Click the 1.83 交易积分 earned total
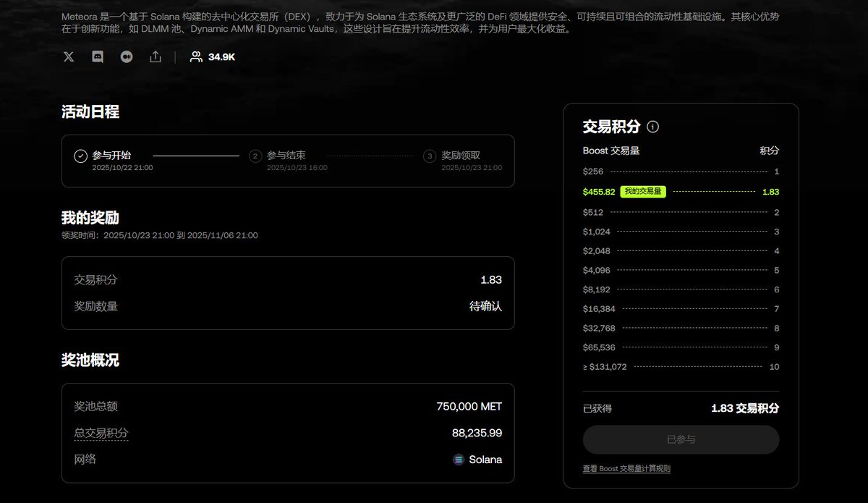868x503 pixels. tap(745, 408)
